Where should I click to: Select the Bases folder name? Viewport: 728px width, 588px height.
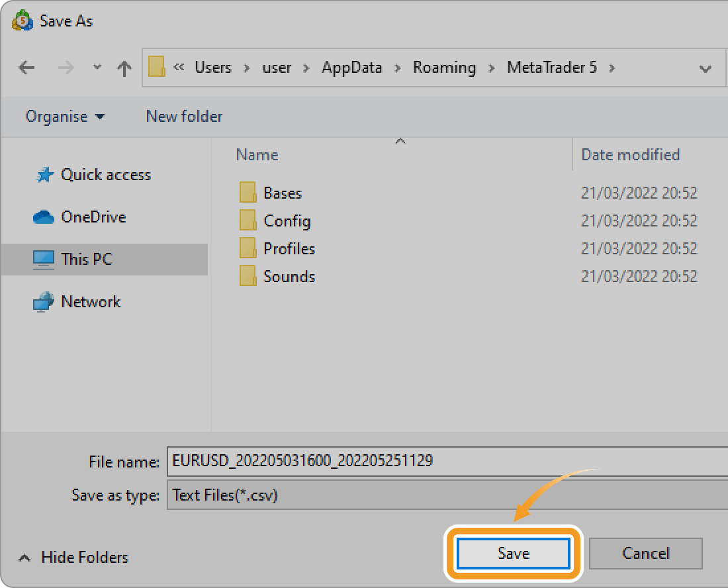click(283, 193)
